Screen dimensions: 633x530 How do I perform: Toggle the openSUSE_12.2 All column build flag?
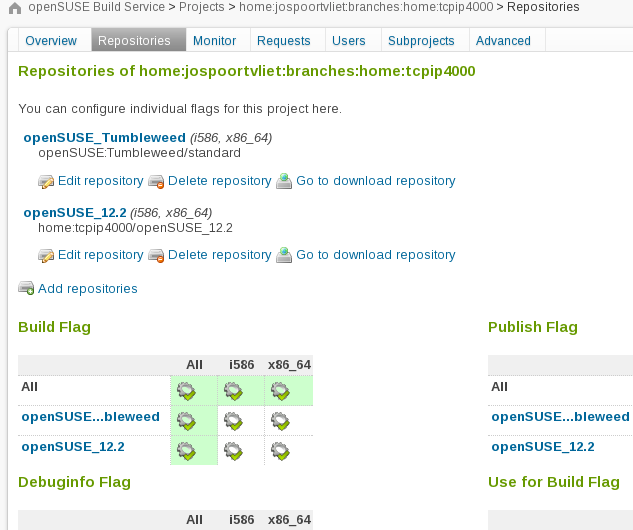[186, 451]
